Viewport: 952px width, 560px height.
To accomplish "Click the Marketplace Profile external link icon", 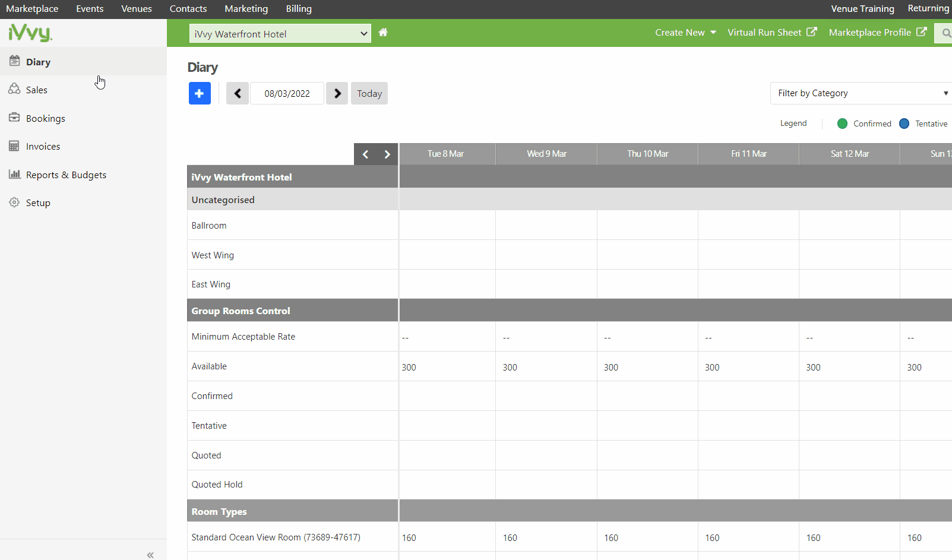I will click(x=922, y=32).
